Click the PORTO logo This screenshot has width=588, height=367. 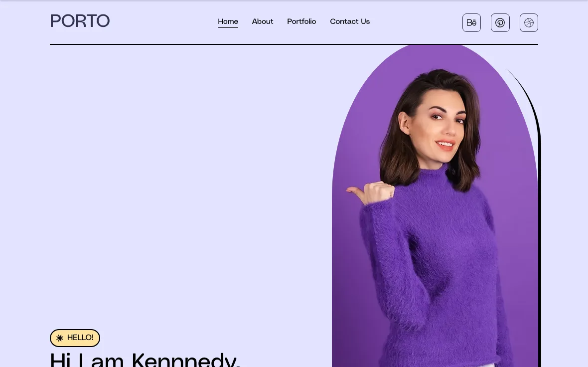point(80,21)
